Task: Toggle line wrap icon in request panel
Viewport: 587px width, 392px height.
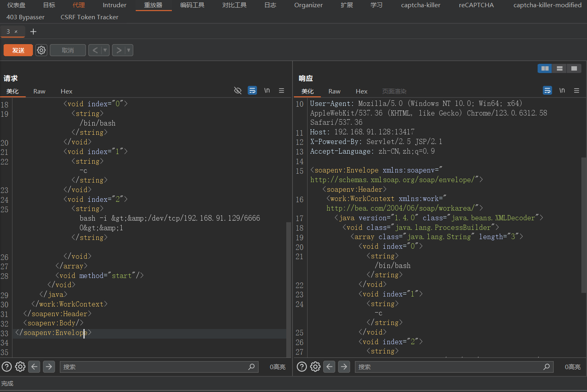Action: (252, 91)
